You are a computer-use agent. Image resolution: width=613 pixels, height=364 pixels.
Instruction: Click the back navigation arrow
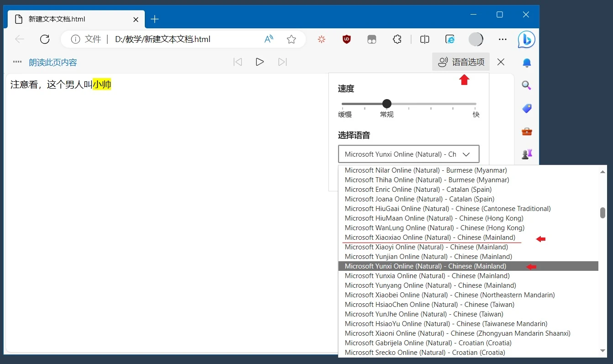point(20,39)
